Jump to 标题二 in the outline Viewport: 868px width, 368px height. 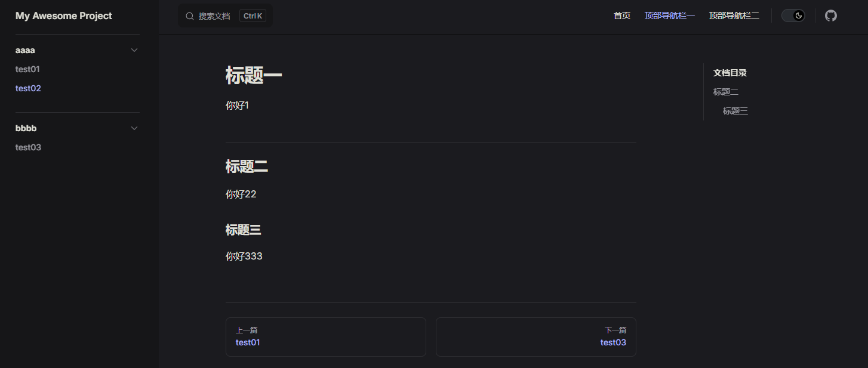tap(725, 92)
